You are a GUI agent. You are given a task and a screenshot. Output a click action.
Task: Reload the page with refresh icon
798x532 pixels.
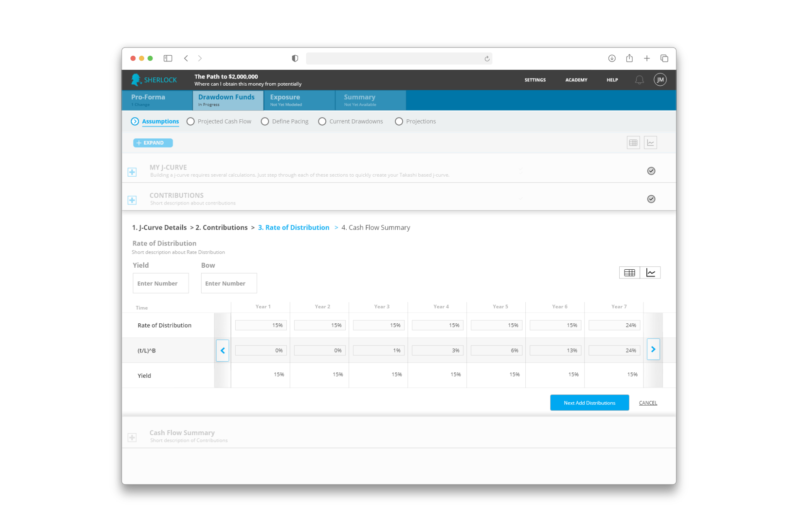(x=487, y=59)
